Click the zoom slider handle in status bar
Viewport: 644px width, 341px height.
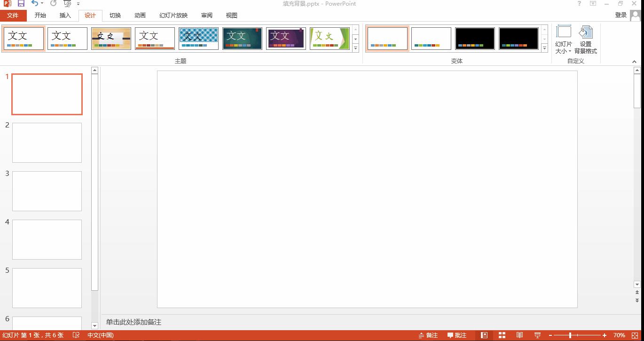[x=570, y=335]
